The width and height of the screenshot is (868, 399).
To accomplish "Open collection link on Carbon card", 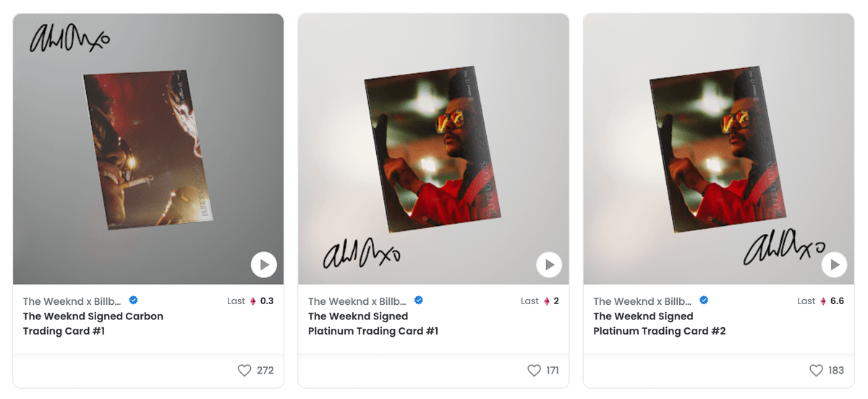I will [x=73, y=301].
